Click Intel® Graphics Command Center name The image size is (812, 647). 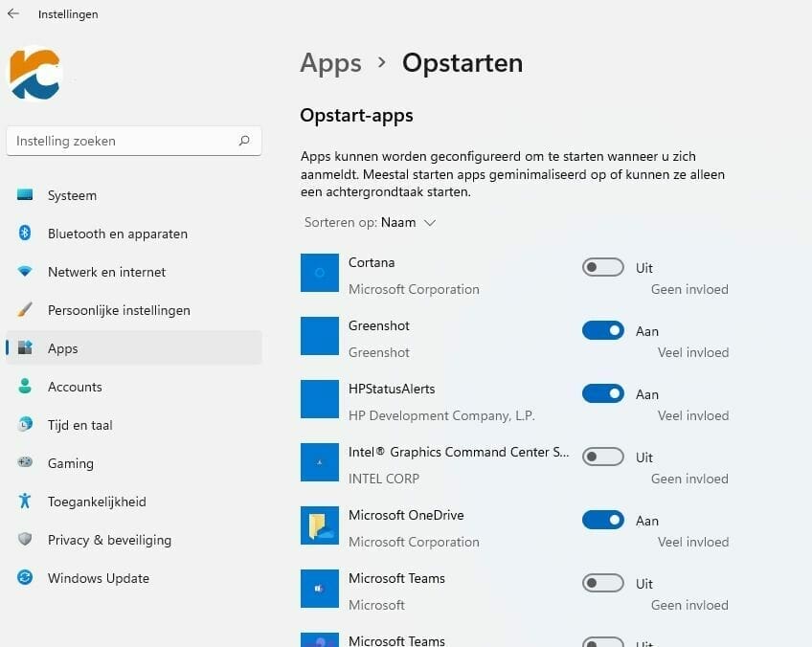click(x=459, y=452)
